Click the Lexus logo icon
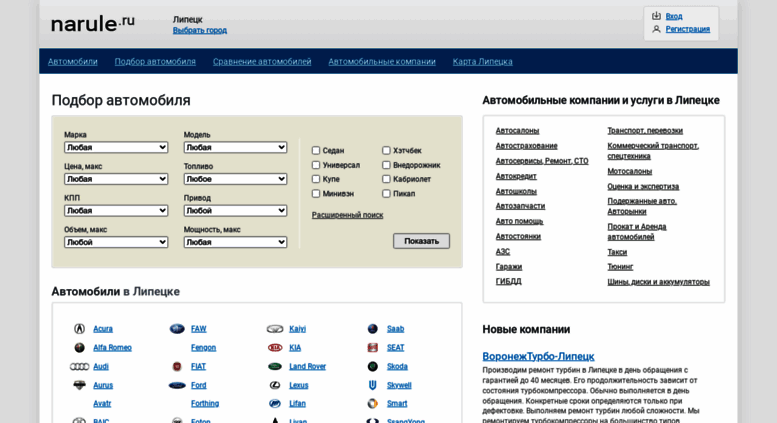777x423 pixels. (275, 385)
